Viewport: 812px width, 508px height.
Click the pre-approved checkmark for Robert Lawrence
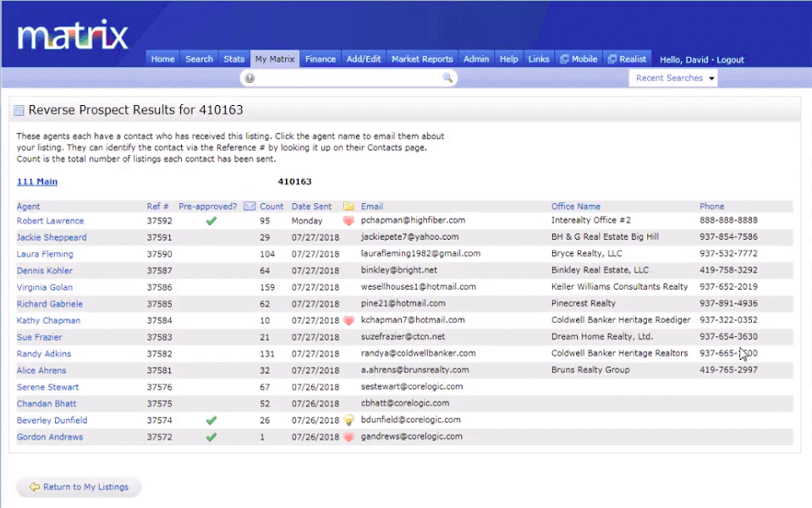point(211,221)
